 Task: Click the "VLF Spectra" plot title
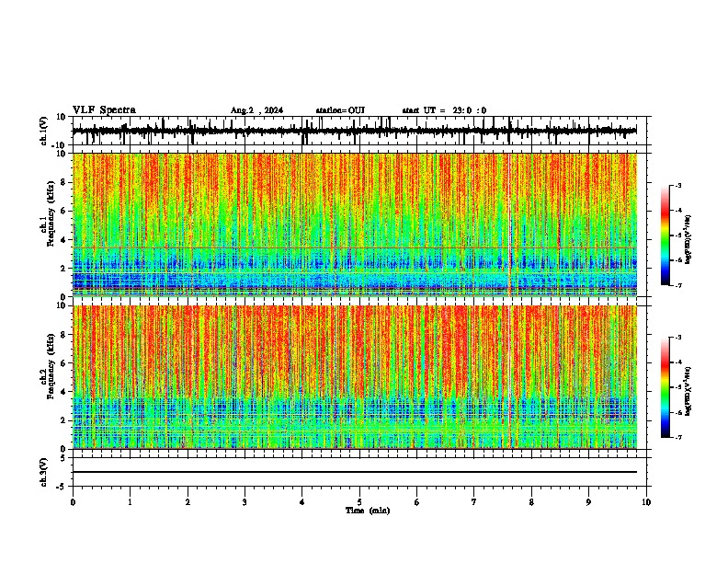(x=104, y=110)
